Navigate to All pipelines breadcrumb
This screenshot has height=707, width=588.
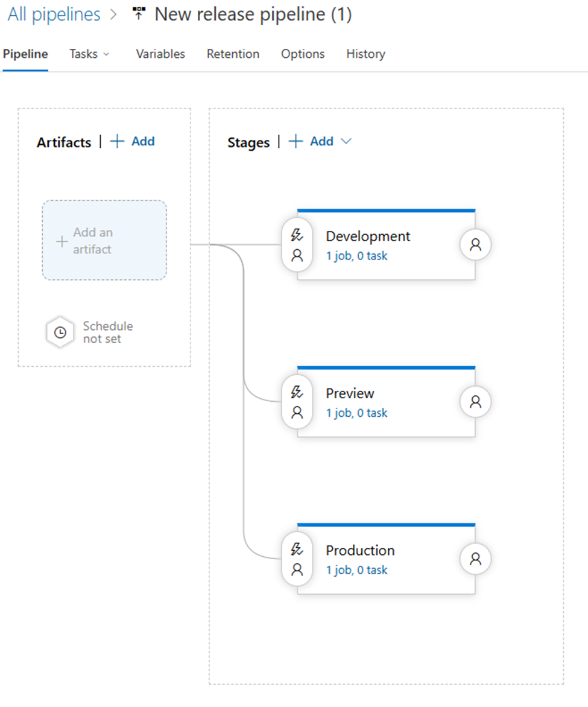(x=54, y=15)
